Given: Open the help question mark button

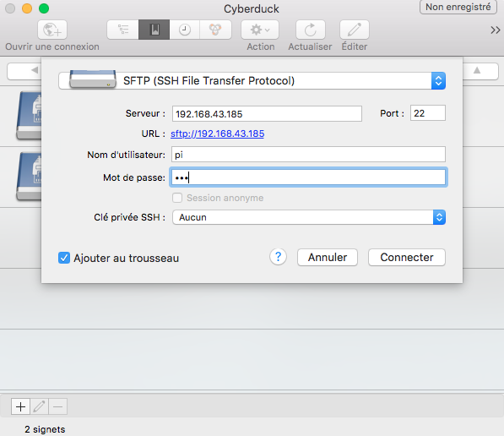Looking at the screenshot, I should [278, 257].
